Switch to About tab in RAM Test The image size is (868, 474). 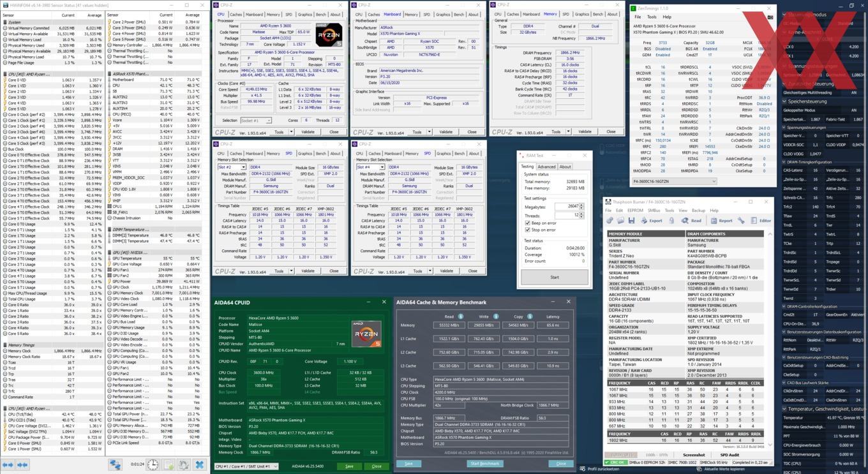point(565,167)
